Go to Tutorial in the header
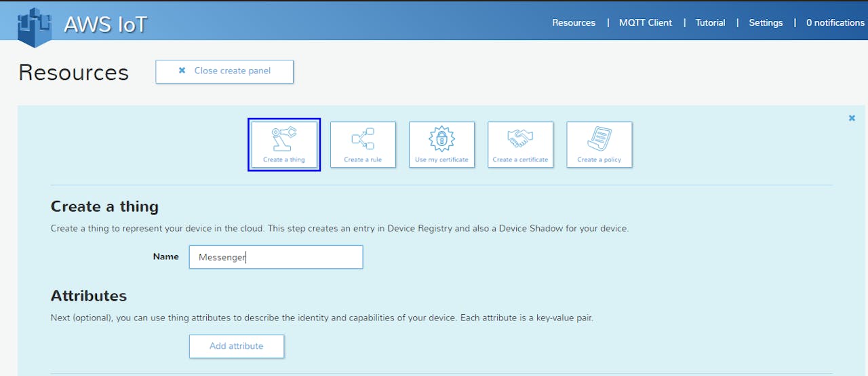Screen dimensions: 868x376 tap(710, 22)
